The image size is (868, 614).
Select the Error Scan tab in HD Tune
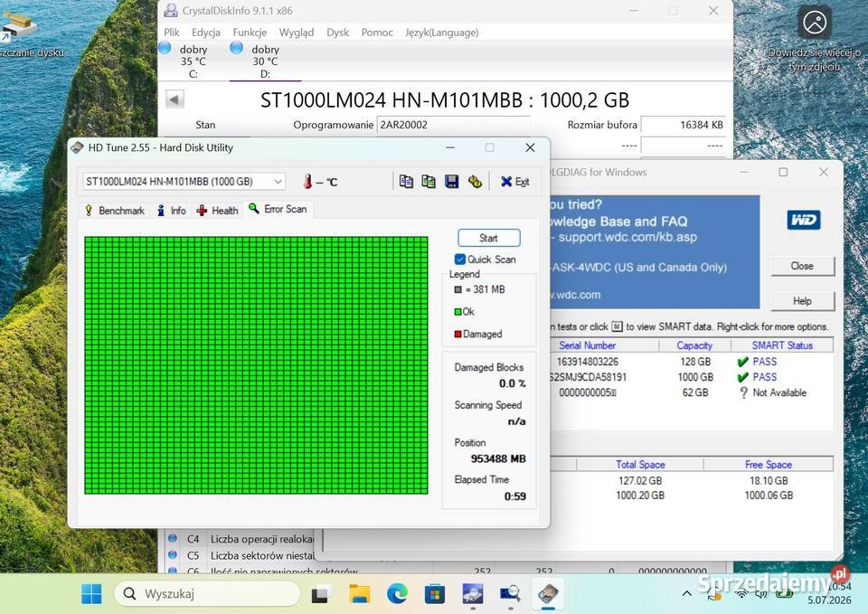click(x=278, y=209)
